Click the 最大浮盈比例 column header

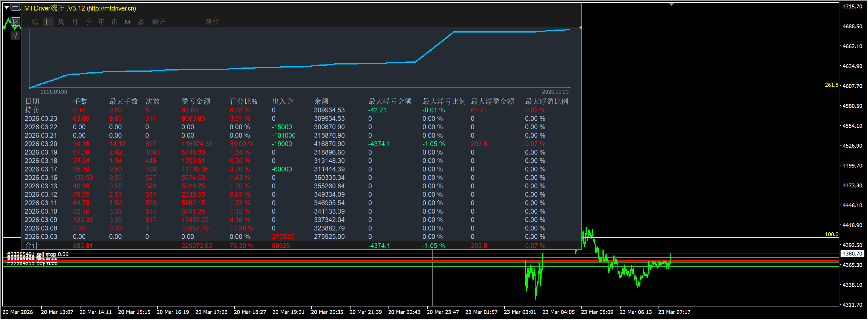[547, 101]
